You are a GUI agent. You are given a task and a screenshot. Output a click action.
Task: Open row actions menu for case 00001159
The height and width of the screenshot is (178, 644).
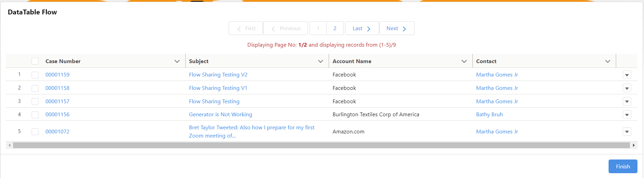tap(627, 75)
